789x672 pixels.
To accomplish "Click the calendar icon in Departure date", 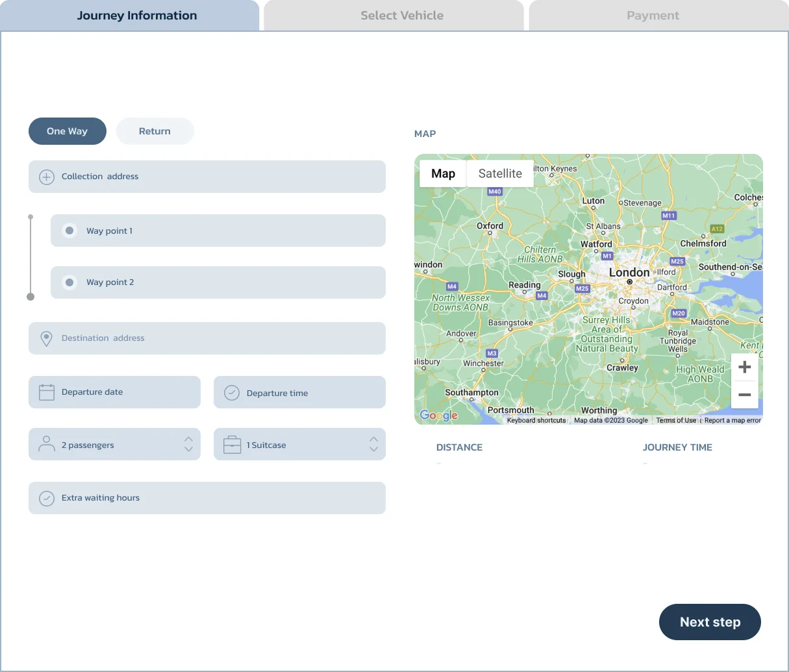I will [x=47, y=392].
